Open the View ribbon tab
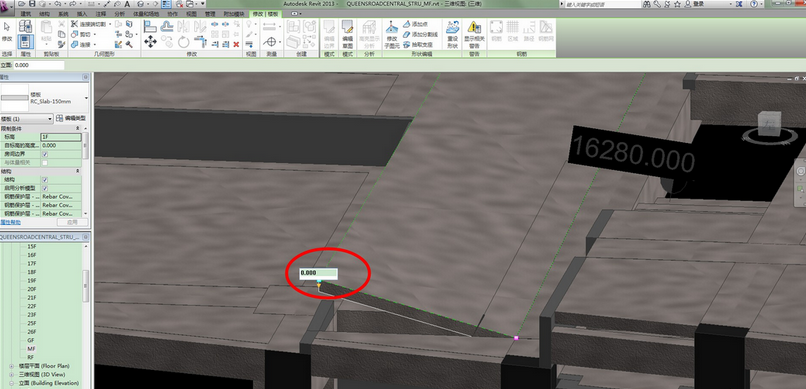 [191, 14]
